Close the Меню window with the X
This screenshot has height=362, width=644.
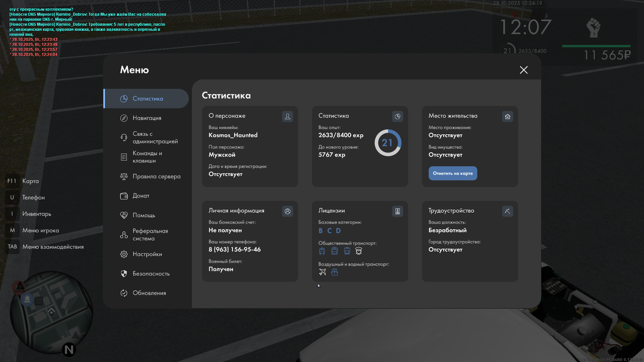click(x=524, y=70)
